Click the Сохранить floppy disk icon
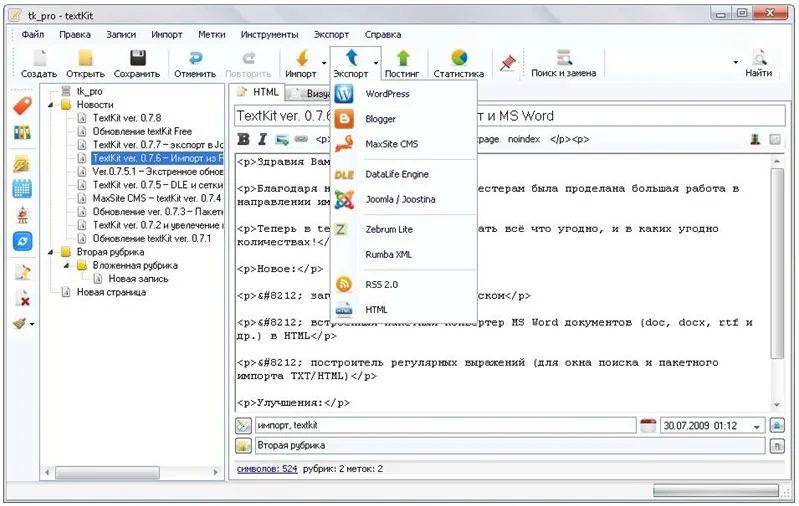Screen dimensions: 799x506 pos(136,58)
